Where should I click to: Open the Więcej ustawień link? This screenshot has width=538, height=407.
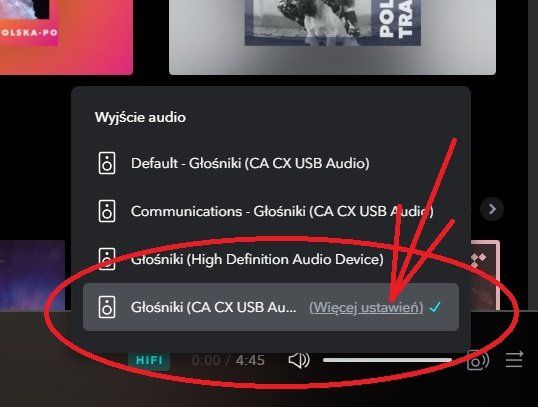click(x=366, y=307)
